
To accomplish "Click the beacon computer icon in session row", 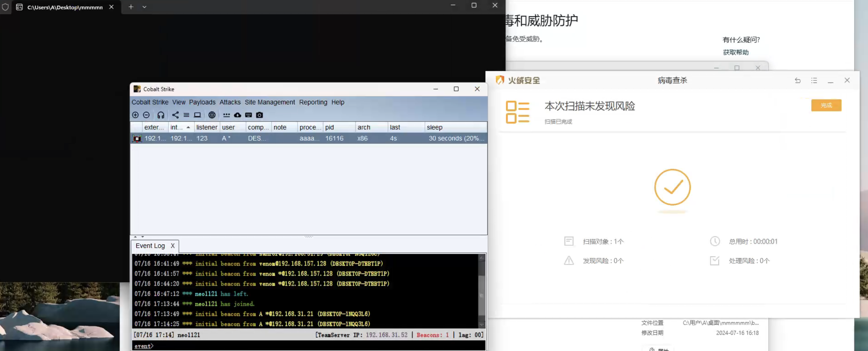I will tap(137, 138).
